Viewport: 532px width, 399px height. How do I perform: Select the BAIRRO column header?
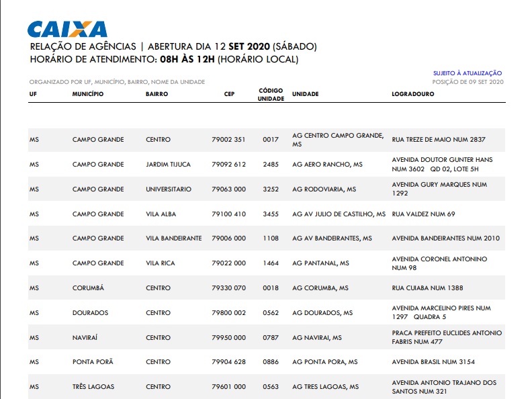pyautogui.click(x=157, y=94)
